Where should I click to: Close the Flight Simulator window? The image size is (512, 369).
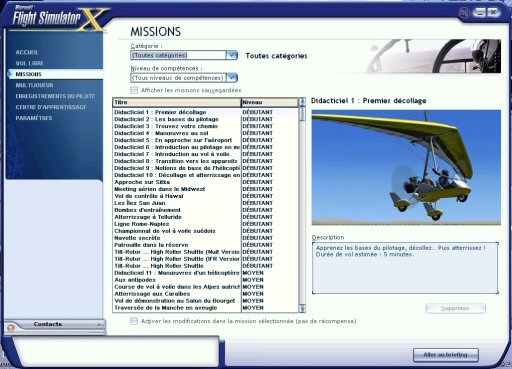(x=493, y=13)
